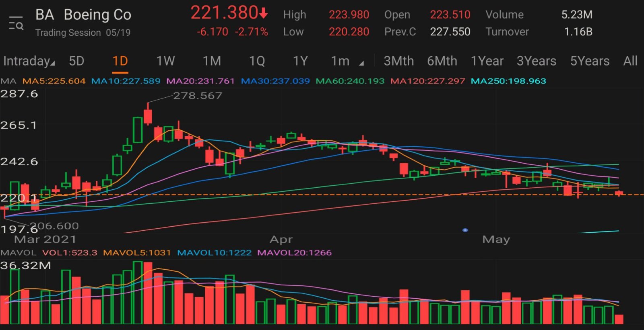Click the High 223.980 value

349,15
